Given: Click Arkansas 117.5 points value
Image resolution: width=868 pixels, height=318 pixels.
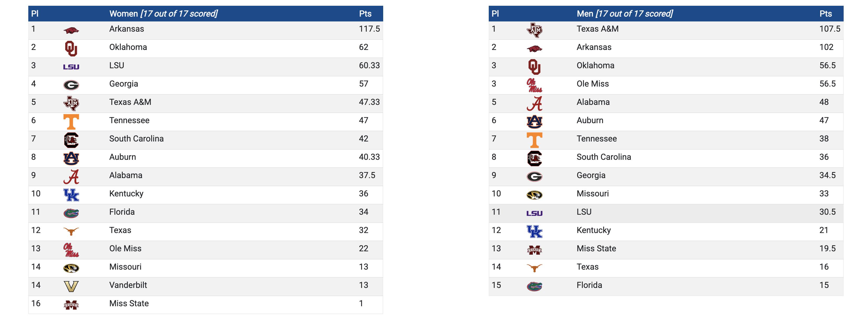Looking at the screenshot, I should point(369,29).
